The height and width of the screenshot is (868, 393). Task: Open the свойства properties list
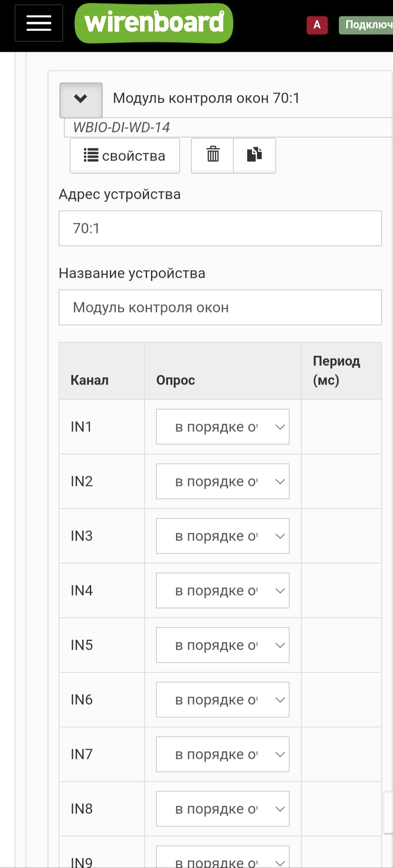coord(125,156)
